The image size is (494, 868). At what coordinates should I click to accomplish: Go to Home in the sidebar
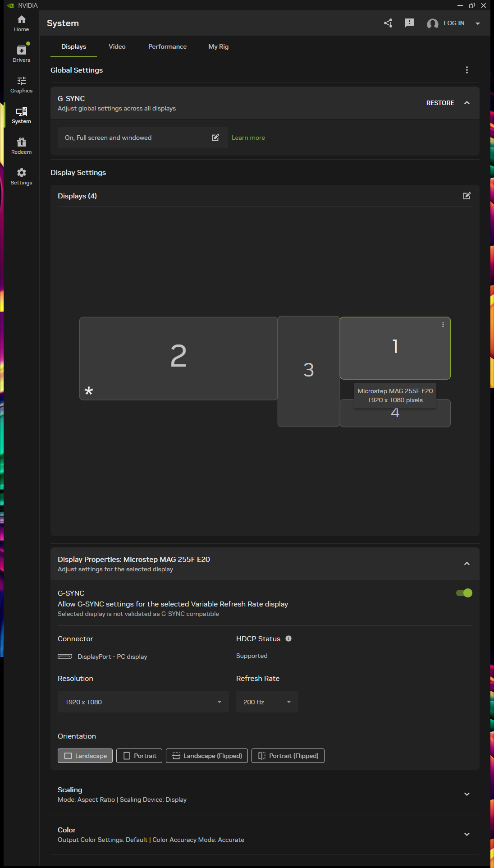(21, 23)
